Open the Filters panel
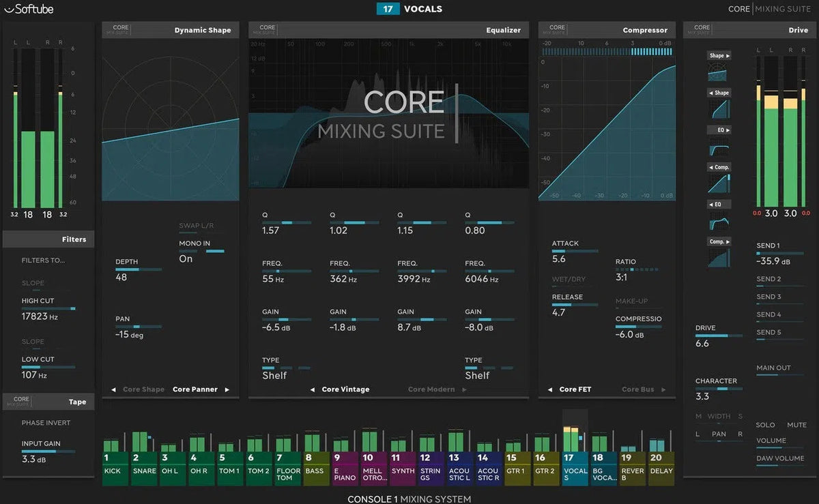 (74, 239)
